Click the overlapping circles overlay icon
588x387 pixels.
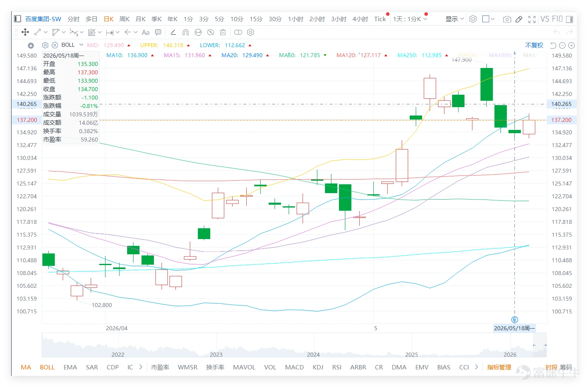point(238,32)
